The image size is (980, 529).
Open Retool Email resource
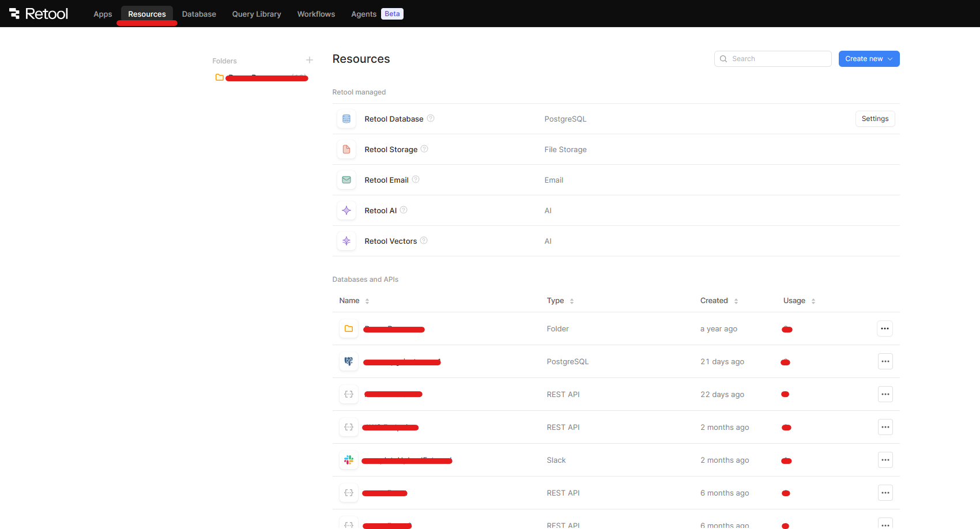tap(386, 180)
